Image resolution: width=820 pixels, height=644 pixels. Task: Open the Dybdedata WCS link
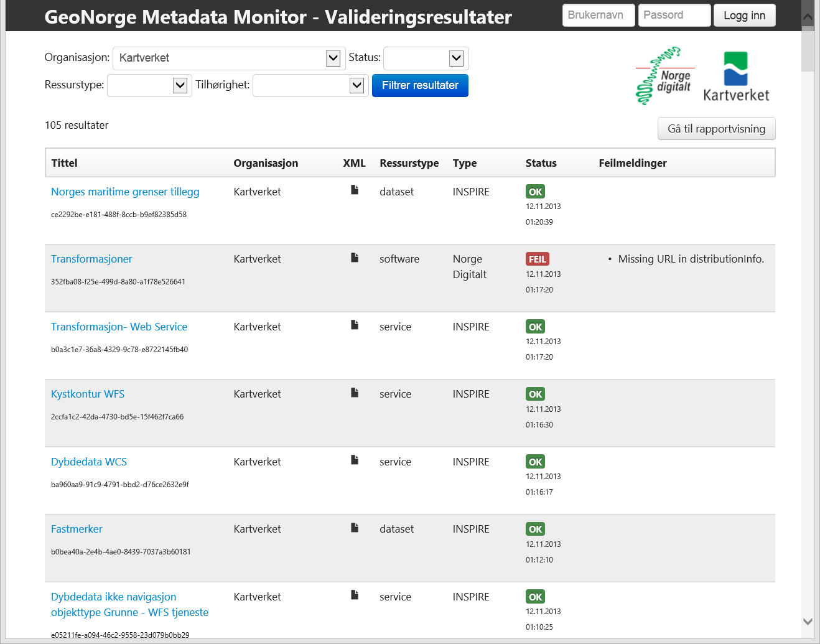(x=89, y=462)
